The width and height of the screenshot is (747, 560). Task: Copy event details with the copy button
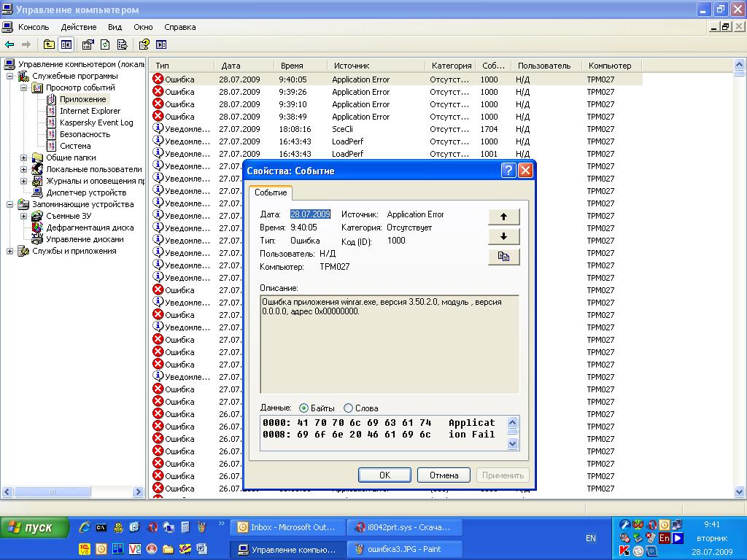tap(503, 257)
